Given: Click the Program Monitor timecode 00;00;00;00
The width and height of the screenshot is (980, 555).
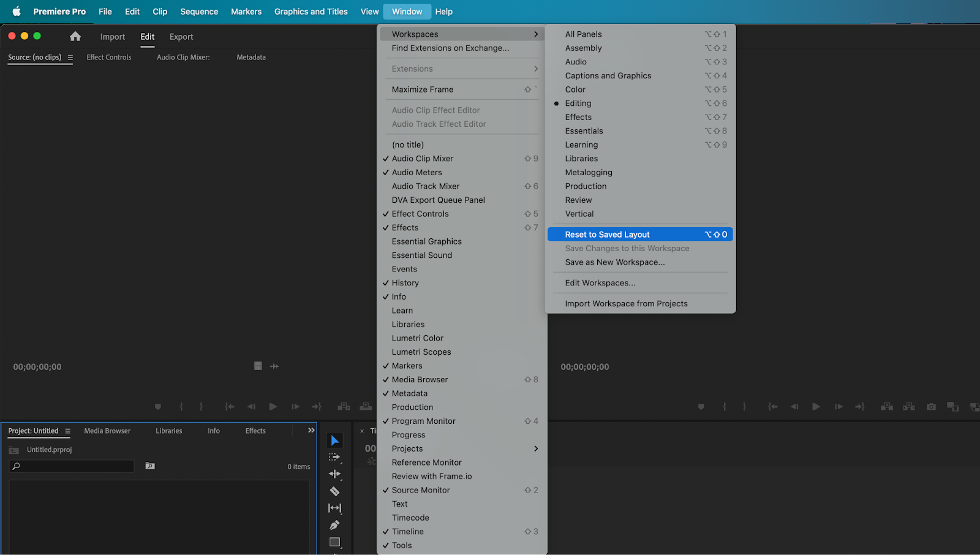Looking at the screenshot, I should tap(585, 367).
